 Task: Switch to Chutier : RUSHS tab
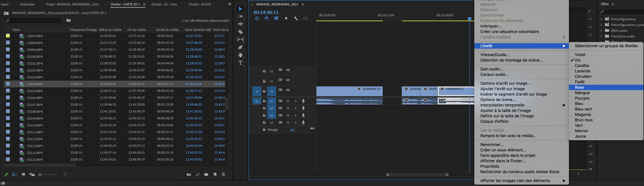[x=199, y=4]
